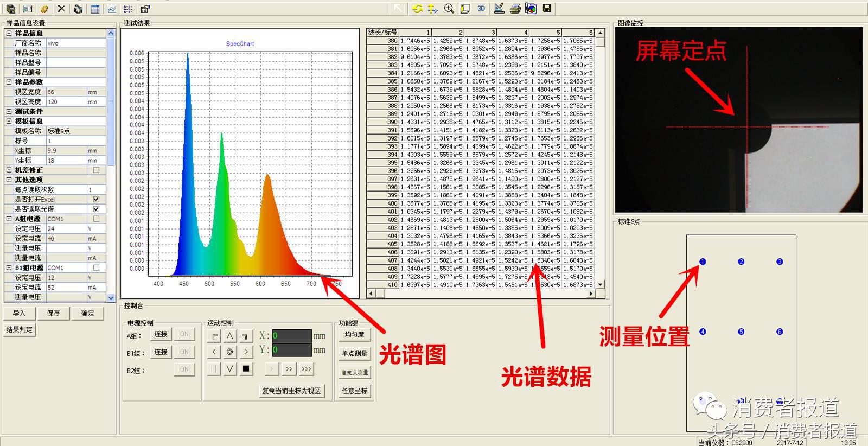This screenshot has height=446, width=868.
Task: Collapse the 样品信息 section
Action: click(x=9, y=33)
